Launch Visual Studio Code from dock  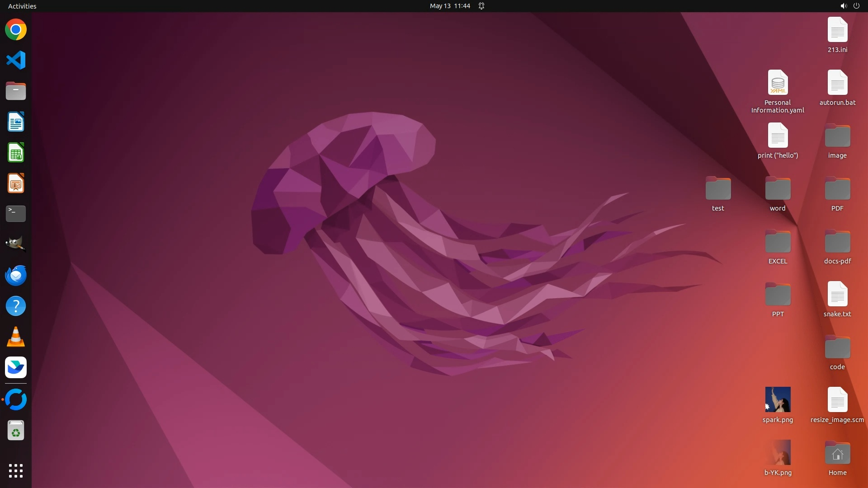(x=16, y=60)
